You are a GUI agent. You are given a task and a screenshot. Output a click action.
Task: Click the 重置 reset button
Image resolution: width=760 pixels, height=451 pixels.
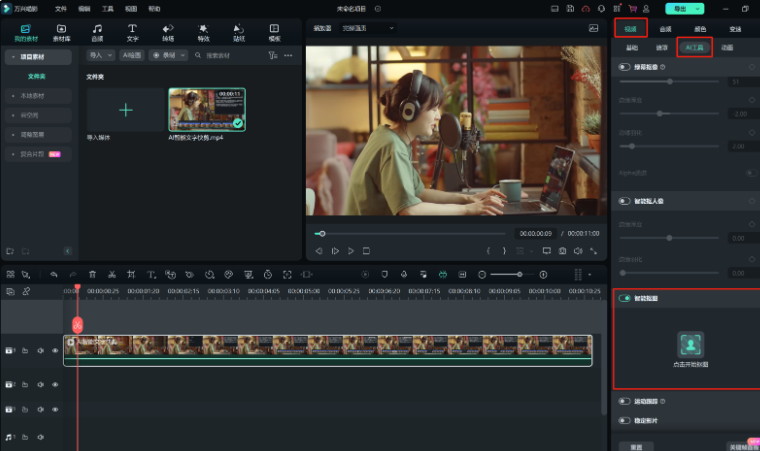[635, 446]
